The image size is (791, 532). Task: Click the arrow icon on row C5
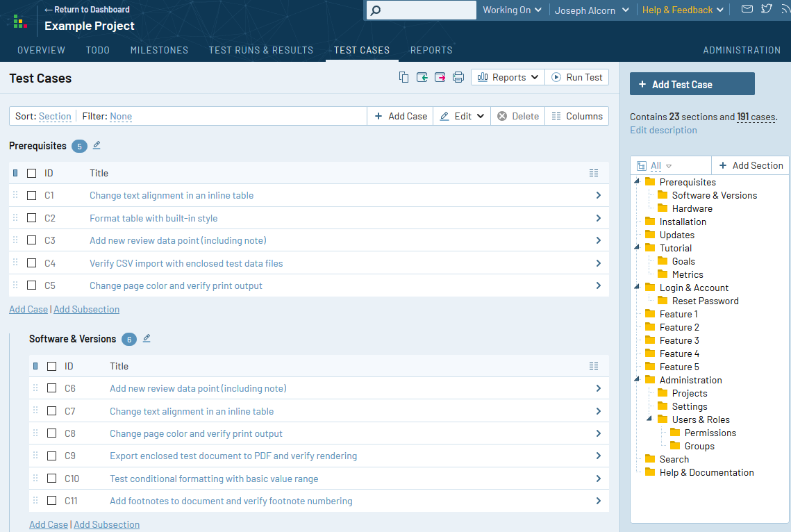coord(599,285)
